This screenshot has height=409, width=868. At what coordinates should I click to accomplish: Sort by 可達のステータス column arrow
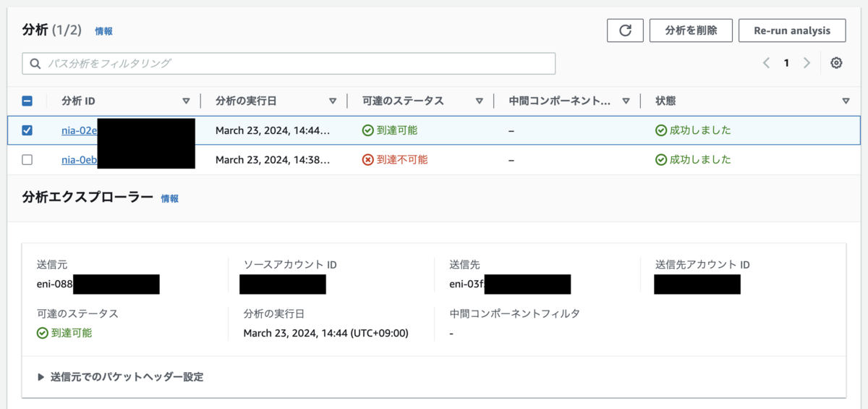479,101
